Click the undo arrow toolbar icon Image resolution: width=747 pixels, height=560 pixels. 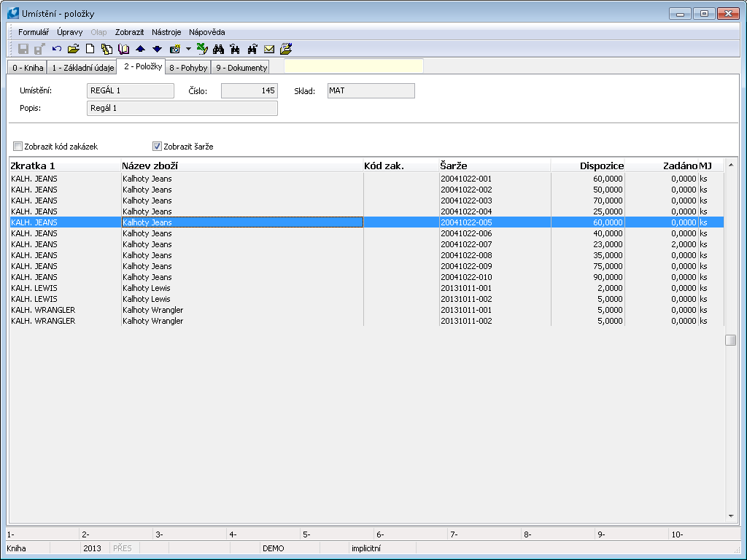[57, 49]
